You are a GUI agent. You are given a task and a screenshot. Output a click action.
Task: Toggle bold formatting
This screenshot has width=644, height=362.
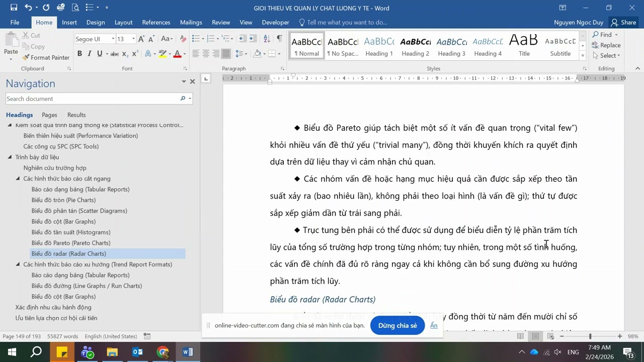[x=79, y=54]
